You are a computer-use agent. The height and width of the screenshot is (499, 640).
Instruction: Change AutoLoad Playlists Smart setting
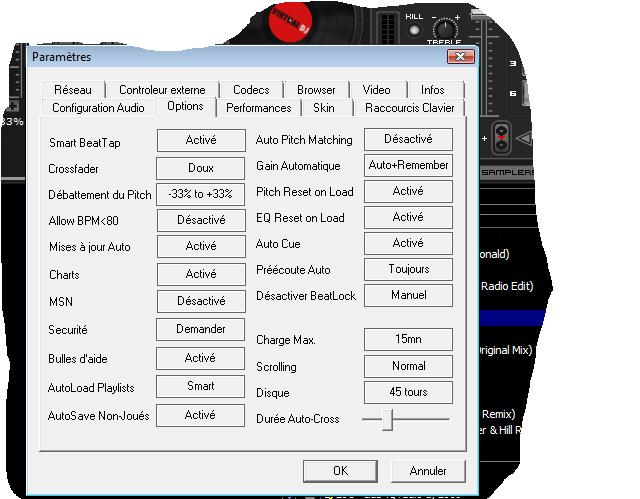coord(200,386)
